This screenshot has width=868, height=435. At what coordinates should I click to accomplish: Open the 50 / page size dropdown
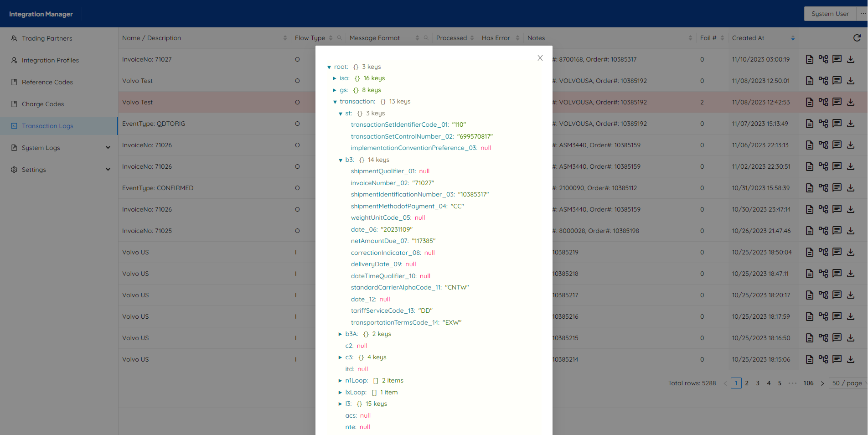(847, 383)
